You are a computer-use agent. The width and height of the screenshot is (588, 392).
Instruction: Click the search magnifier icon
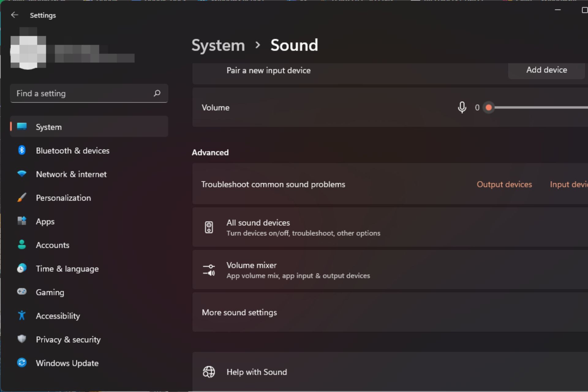(x=157, y=93)
